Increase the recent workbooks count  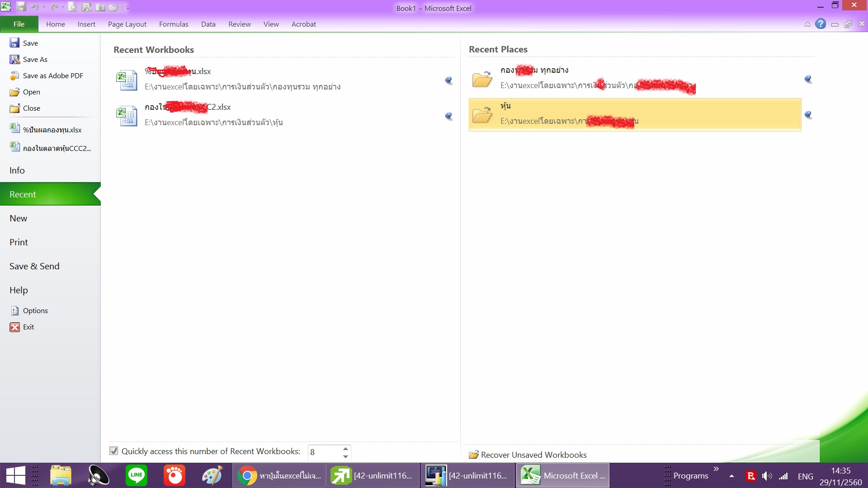click(346, 449)
